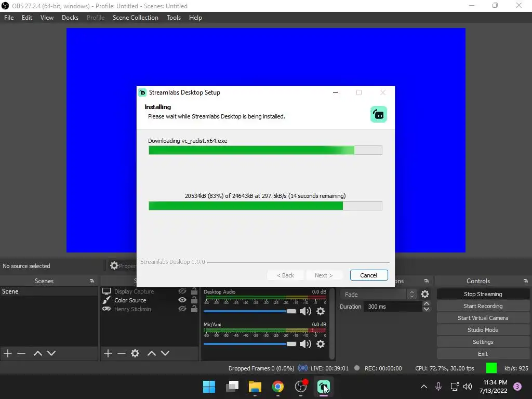Toggle visibility of Henry Stickmin source

pyautogui.click(x=182, y=309)
